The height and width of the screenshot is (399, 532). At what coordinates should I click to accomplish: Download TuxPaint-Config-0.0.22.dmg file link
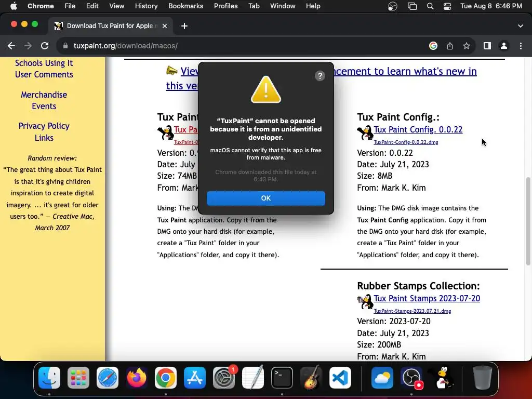point(406,142)
